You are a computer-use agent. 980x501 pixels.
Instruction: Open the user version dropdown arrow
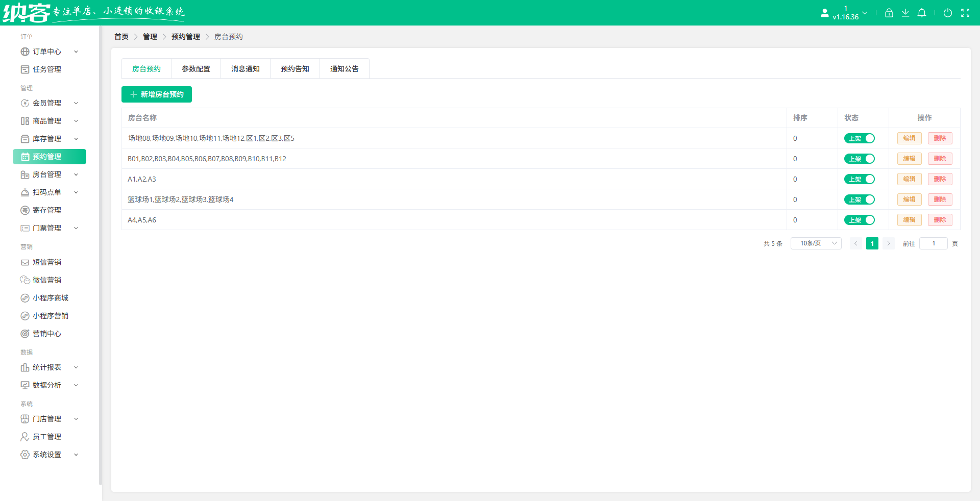point(865,13)
